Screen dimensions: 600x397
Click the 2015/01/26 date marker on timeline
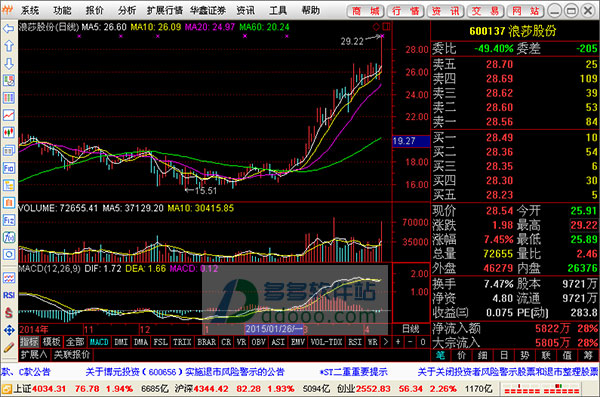pos(273,329)
